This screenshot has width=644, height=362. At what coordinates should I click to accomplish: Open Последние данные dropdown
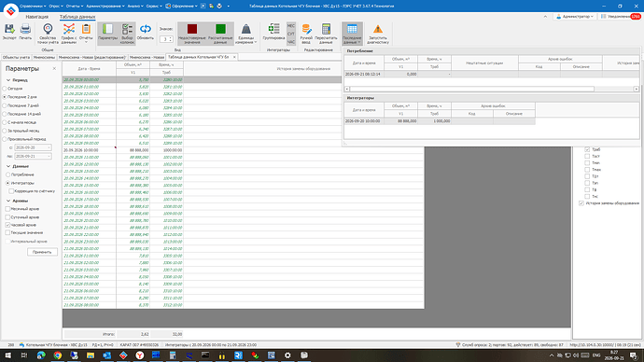(352, 34)
